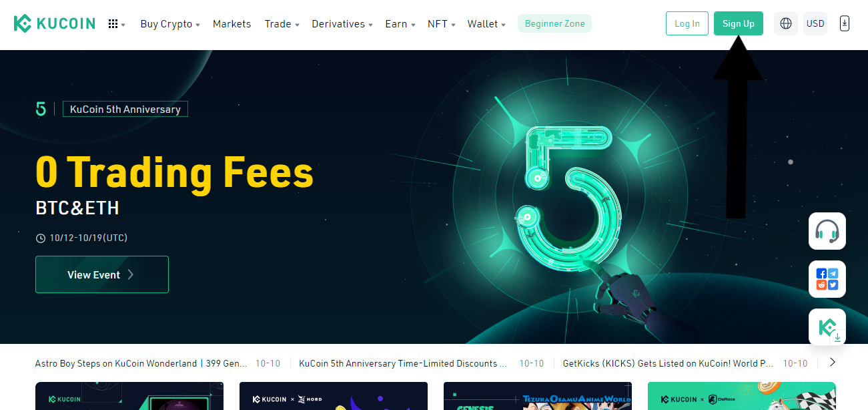Click the floating KuCoin app download widget
This screenshot has width=868, height=410.
click(x=827, y=327)
